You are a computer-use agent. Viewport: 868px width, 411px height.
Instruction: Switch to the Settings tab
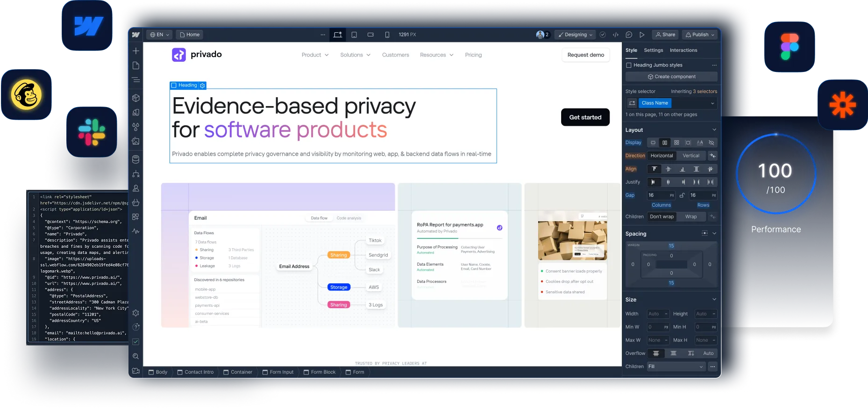click(x=653, y=50)
